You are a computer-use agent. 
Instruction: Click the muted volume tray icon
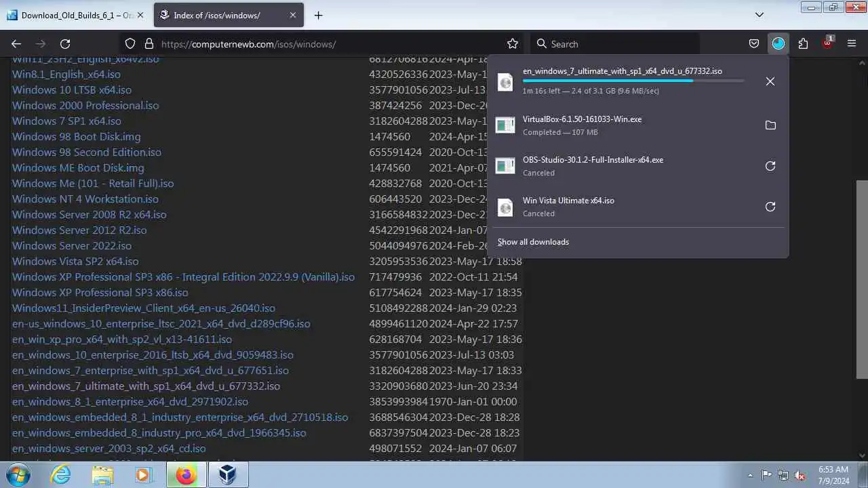(x=800, y=475)
